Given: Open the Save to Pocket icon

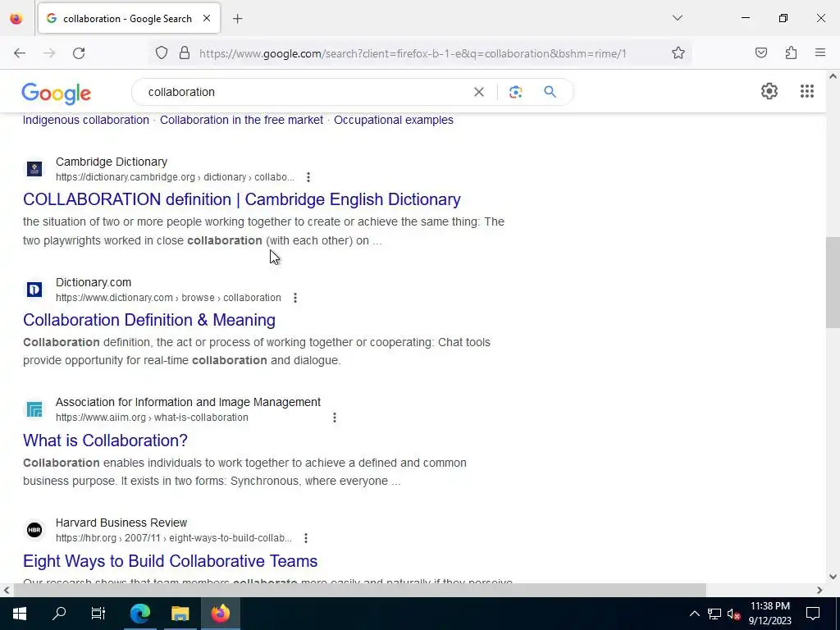Looking at the screenshot, I should click(x=760, y=53).
